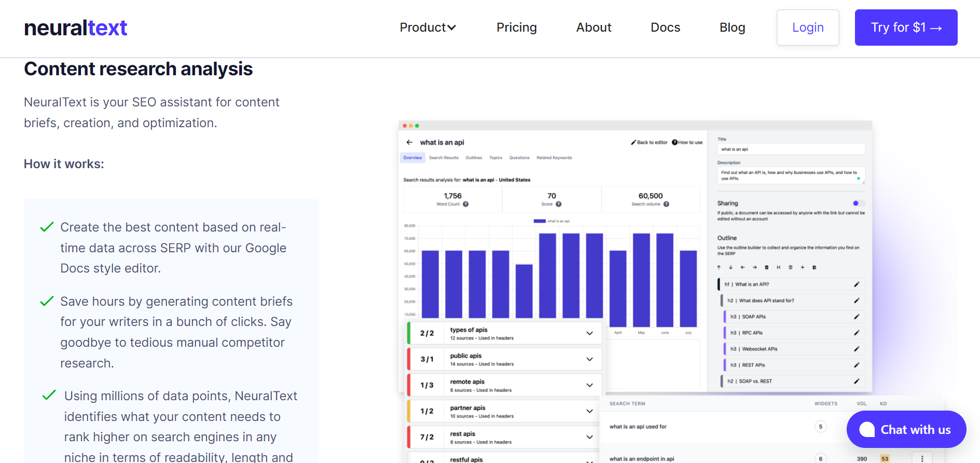Click widgets count 5 circle
The height and width of the screenshot is (463, 980).
pos(821,427)
